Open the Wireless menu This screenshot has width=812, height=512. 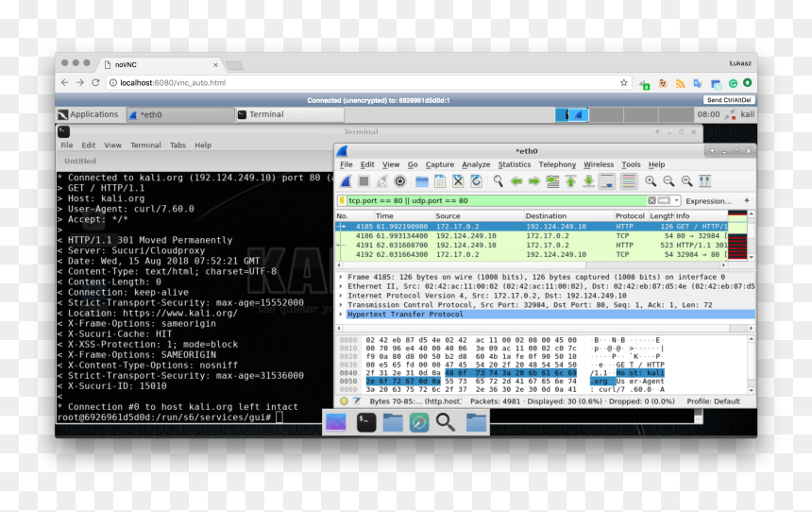coord(599,164)
